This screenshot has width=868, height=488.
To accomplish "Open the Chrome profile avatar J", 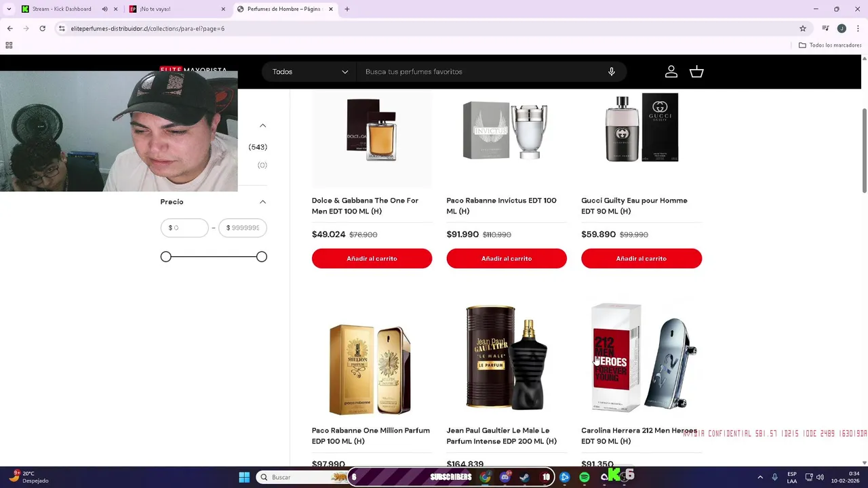I will [842, 28].
